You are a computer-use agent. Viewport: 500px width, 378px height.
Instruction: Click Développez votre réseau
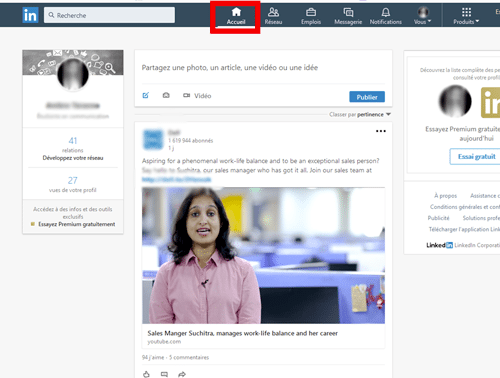click(73, 158)
